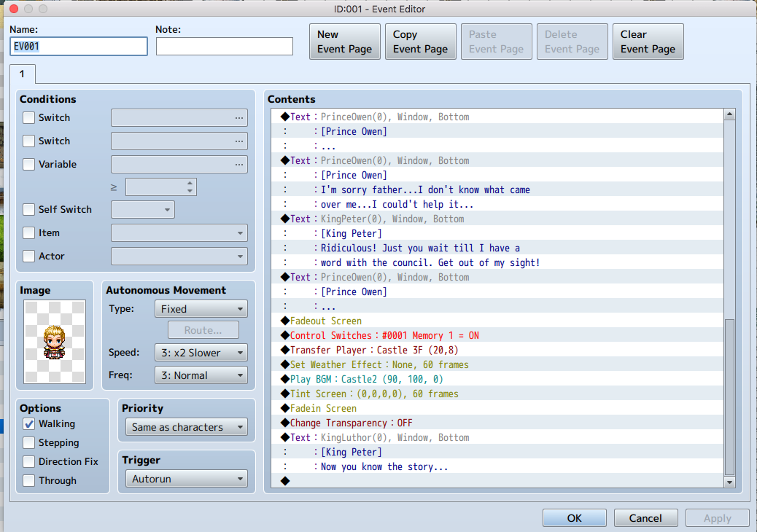The width and height of the screenshot is (757, 532).
Task: Open the Speed dropdown showing x2 Slower
Action: point(201,353)
